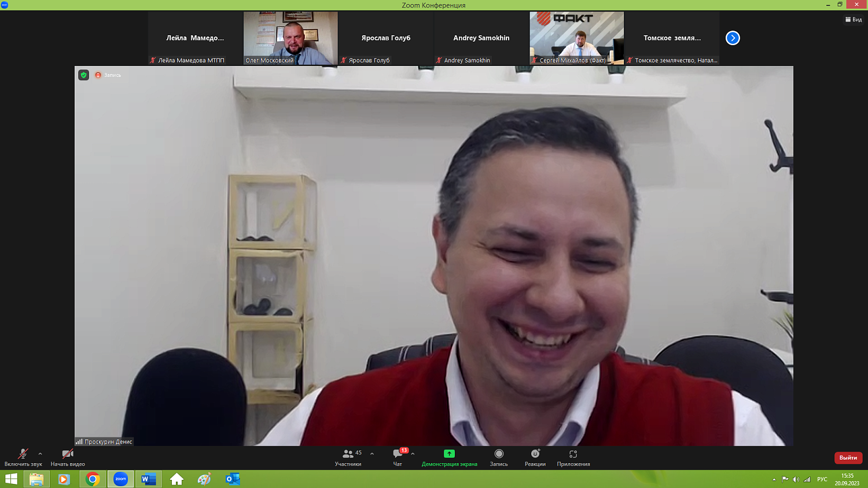Open Google Chrome from the taskbar
The image size is (868, 488).
pos(93,479)
